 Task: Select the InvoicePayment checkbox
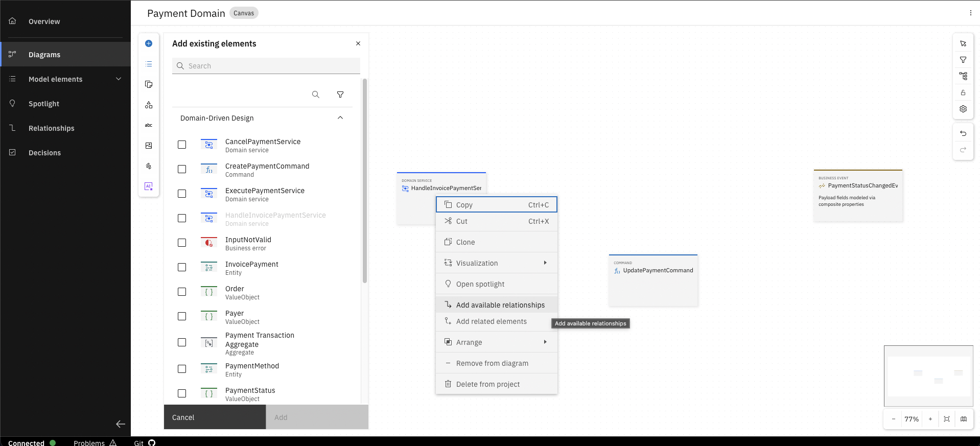point(182,267)
